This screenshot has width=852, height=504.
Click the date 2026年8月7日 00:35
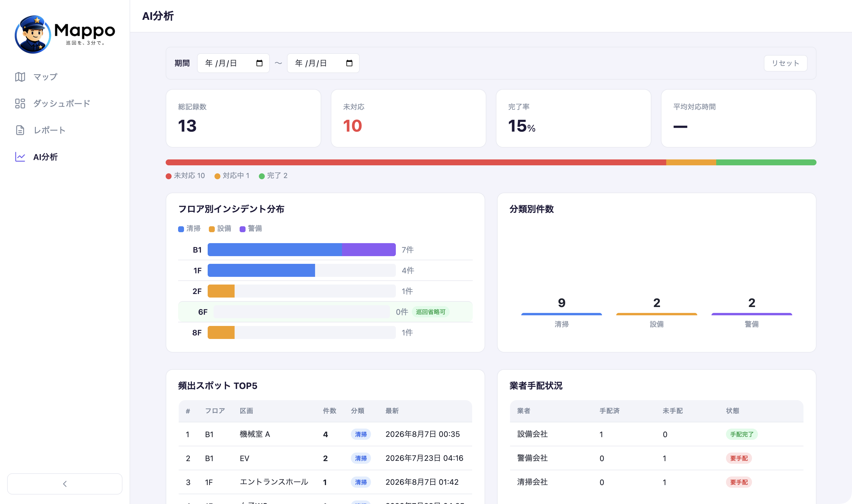point(423,434)
